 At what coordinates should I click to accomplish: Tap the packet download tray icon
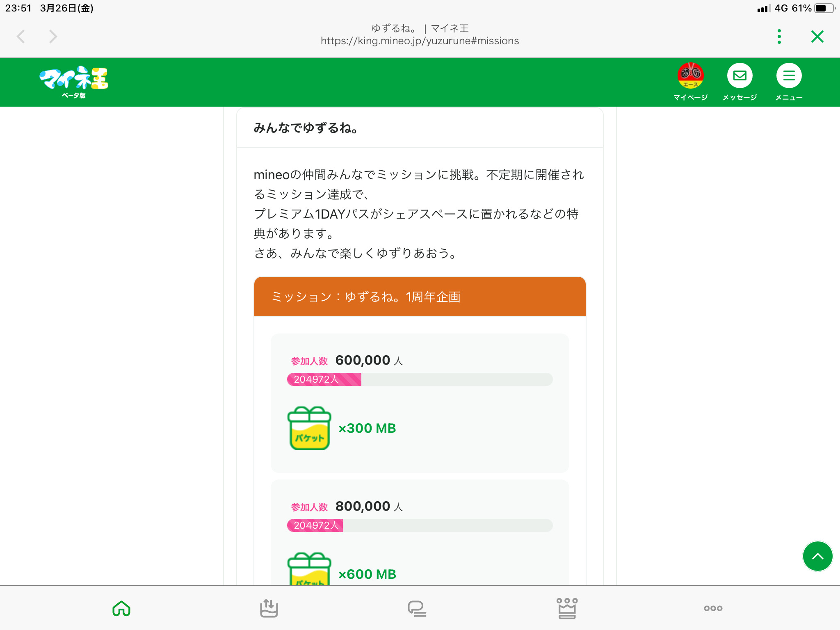[269, 608]
